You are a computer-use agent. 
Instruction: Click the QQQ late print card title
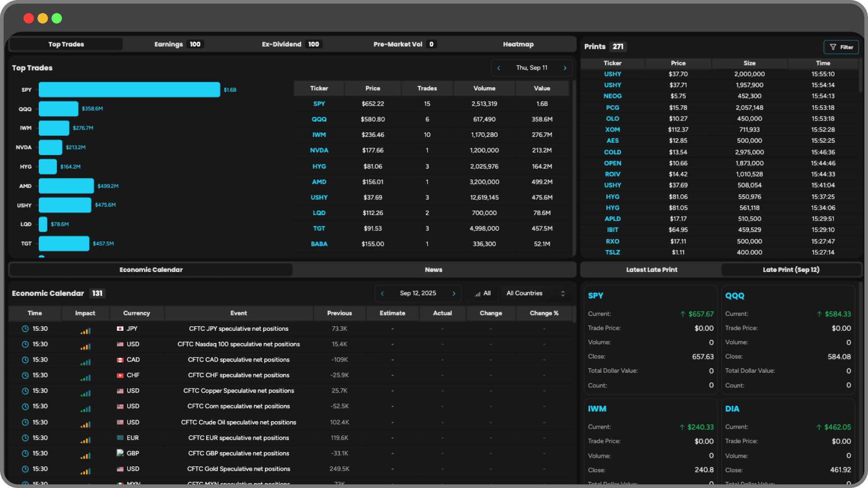tap(735, 296)
